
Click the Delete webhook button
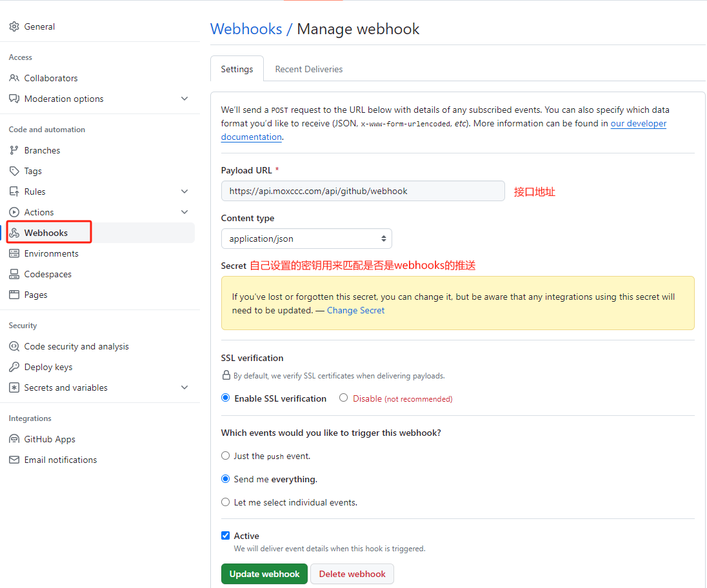pos(352,574)
